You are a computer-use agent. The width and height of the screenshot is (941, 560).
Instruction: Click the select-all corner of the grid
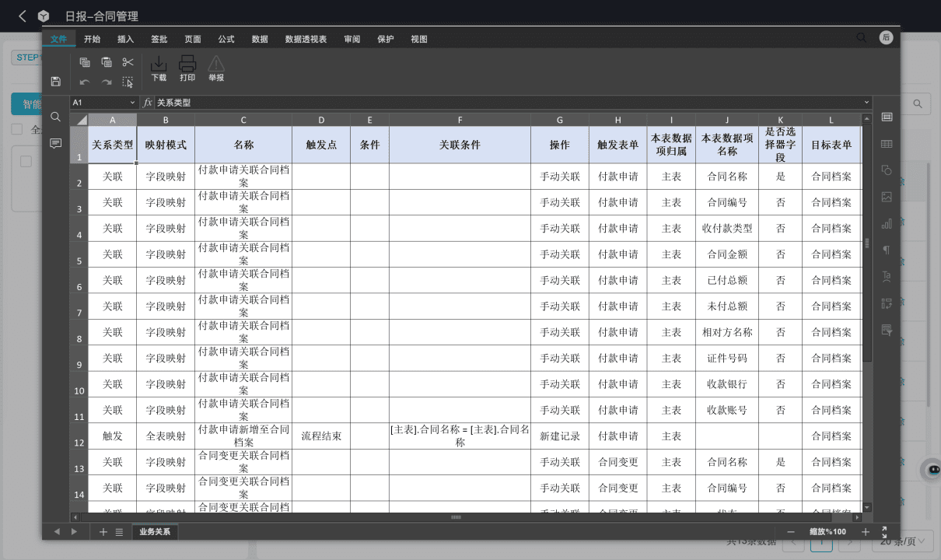pos(79,120)
